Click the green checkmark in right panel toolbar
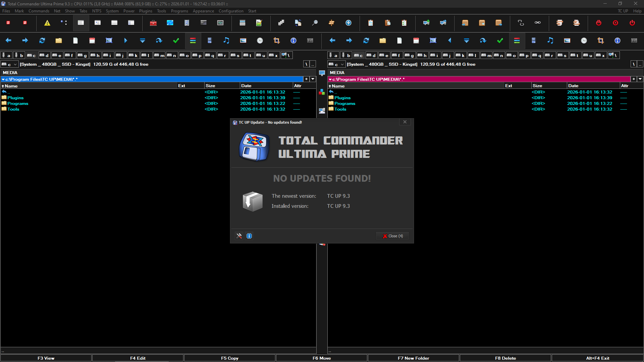This screenshot has height=362, width=644. pyautogui.click(x=500, y=41)
